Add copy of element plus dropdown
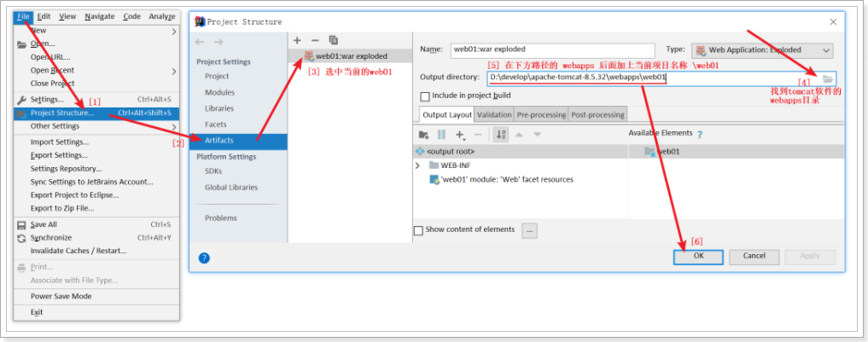Viewport: 868px width, 342px height. point(460,135)
